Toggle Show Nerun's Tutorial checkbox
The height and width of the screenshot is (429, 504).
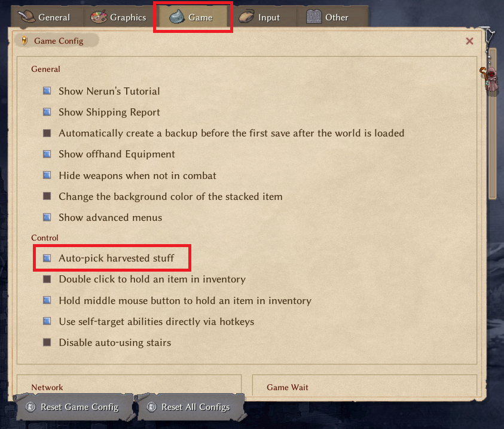tap(47, 91)
